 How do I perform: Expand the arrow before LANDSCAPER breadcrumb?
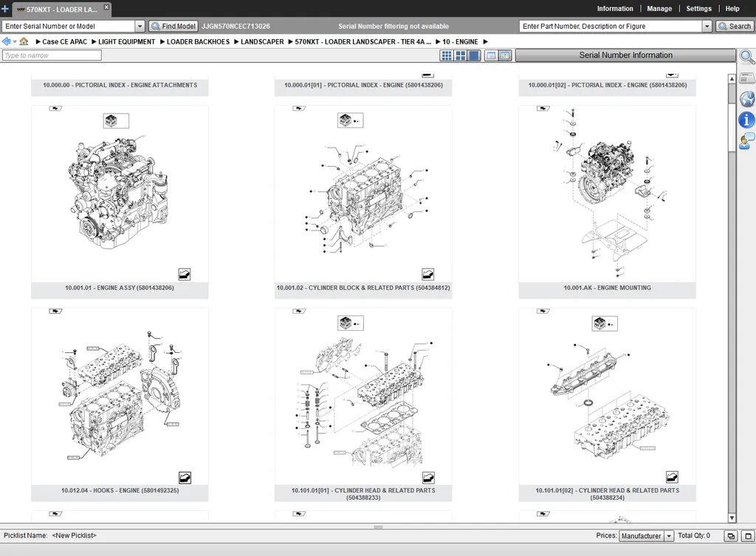coord(237,42)
